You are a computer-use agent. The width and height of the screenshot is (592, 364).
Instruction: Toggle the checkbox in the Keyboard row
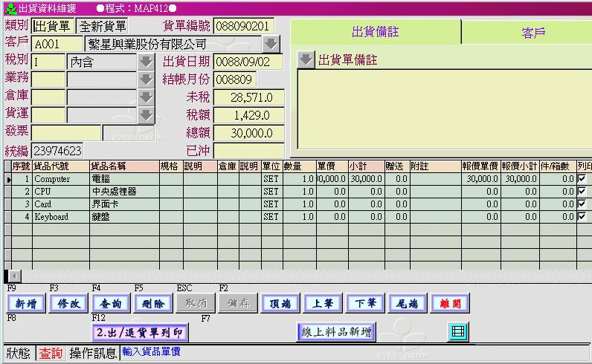click(x=582, y=217)
